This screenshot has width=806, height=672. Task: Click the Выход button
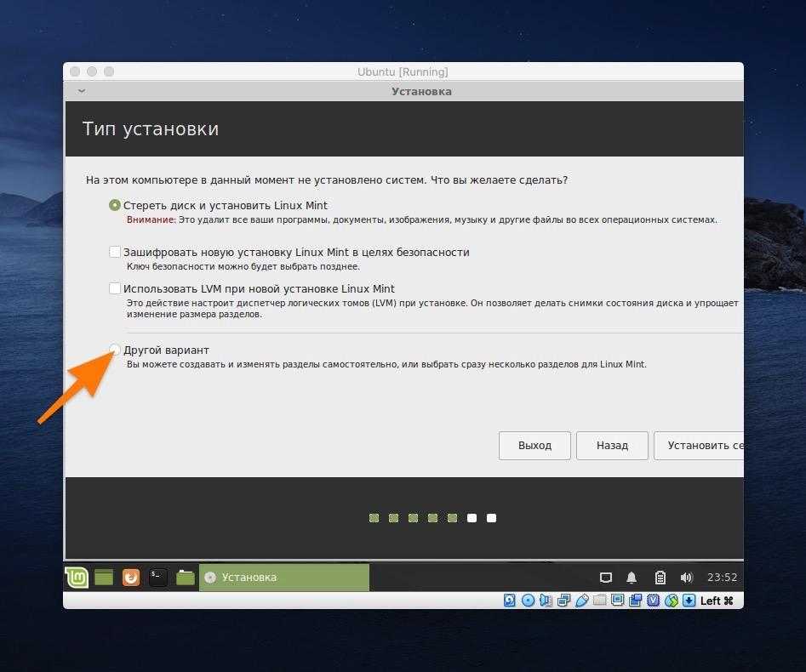(534, 446)
